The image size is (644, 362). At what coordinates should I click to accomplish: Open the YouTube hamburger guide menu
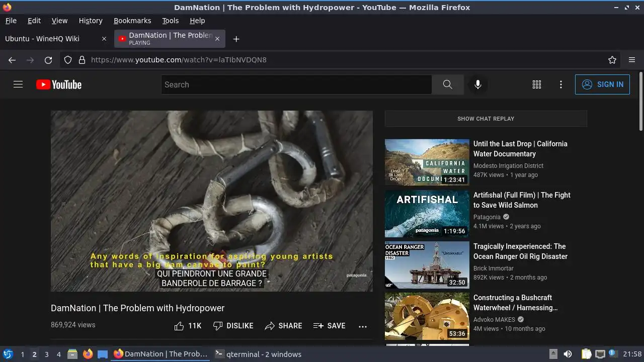click(18, 84)
